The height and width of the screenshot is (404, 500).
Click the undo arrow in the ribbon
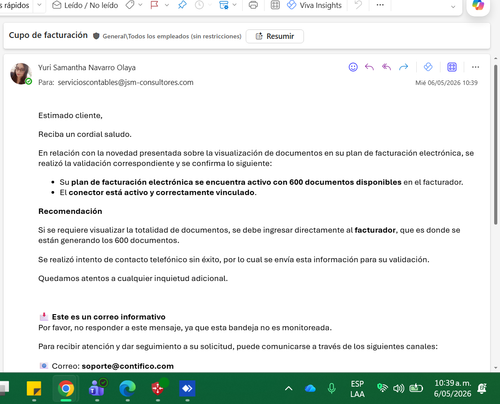tap(358, 5)
